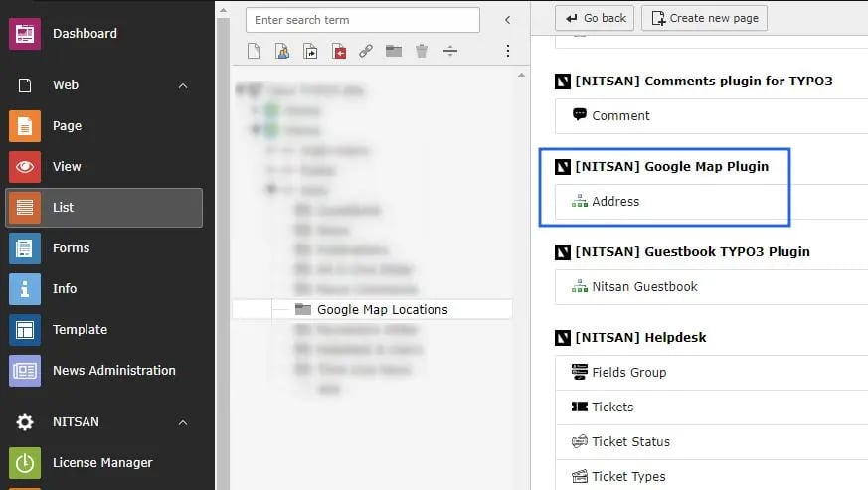Focus the page tree search field
The height and width of the screenshot is (490, 868).
(363, 20)
